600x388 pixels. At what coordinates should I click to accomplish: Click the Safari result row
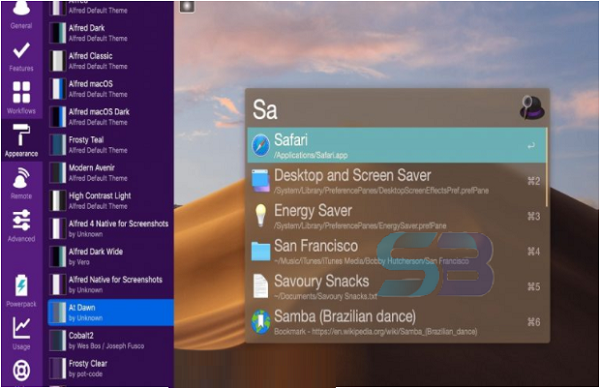[397, 145]
